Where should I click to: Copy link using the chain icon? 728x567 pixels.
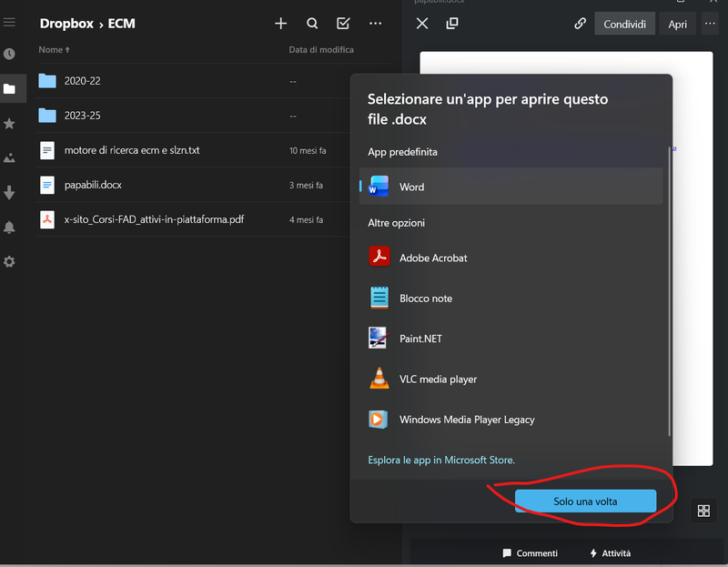point(580,24)
